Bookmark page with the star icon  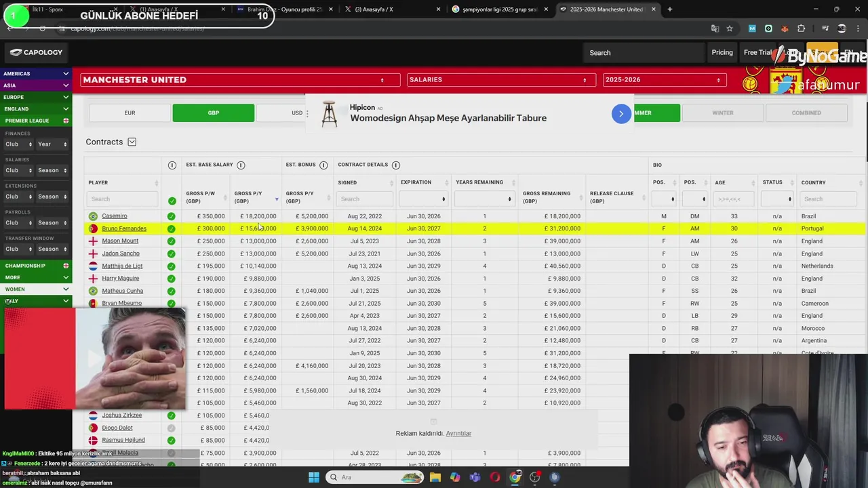point(730,28)
